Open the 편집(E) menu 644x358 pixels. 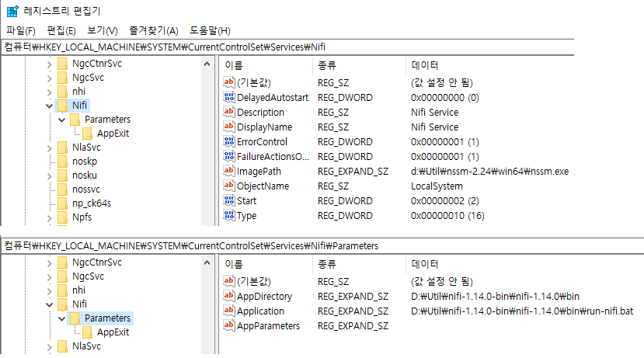61,31
